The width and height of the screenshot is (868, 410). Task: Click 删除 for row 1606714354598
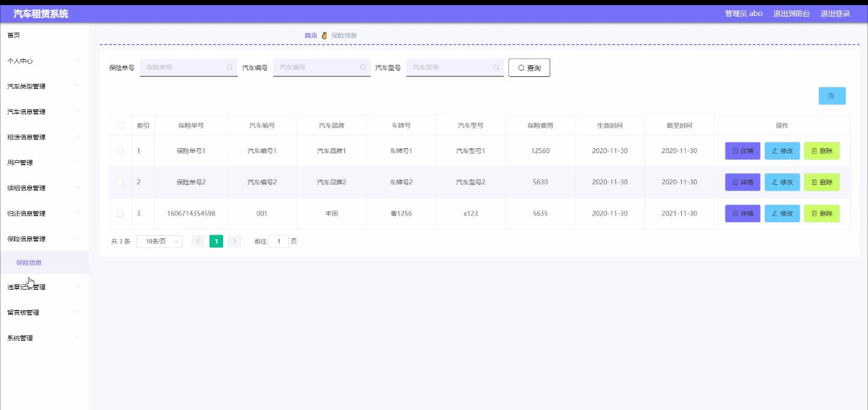pyautogui.click(x=822, y=214)
